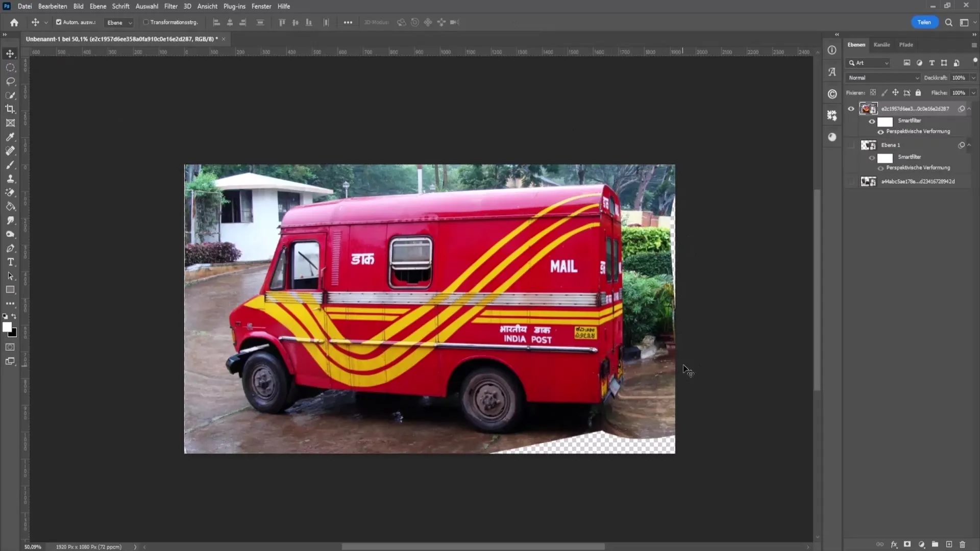Screen dimensions: 980x551
Task: Switch to the Kanäle tab
Action: coord(881,45)
